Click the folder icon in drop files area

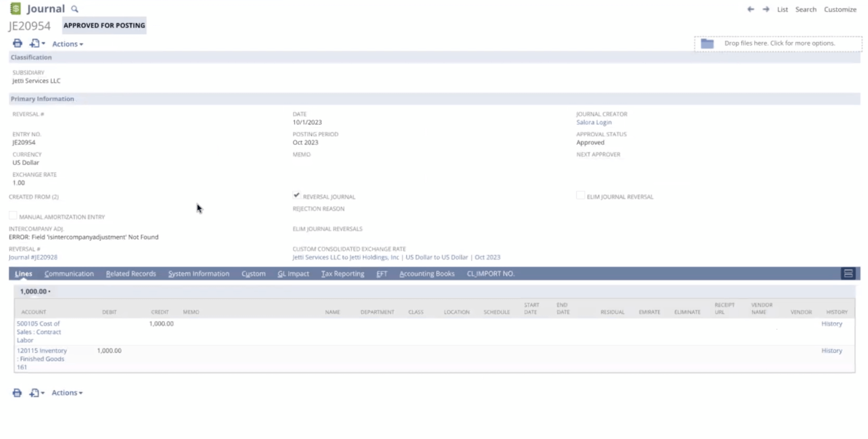tap(707, 43)
